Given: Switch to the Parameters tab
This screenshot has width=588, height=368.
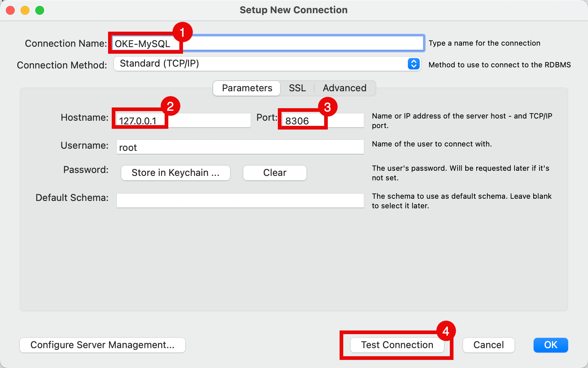Looking at the screenshot, I should click(x=247, y=88).
